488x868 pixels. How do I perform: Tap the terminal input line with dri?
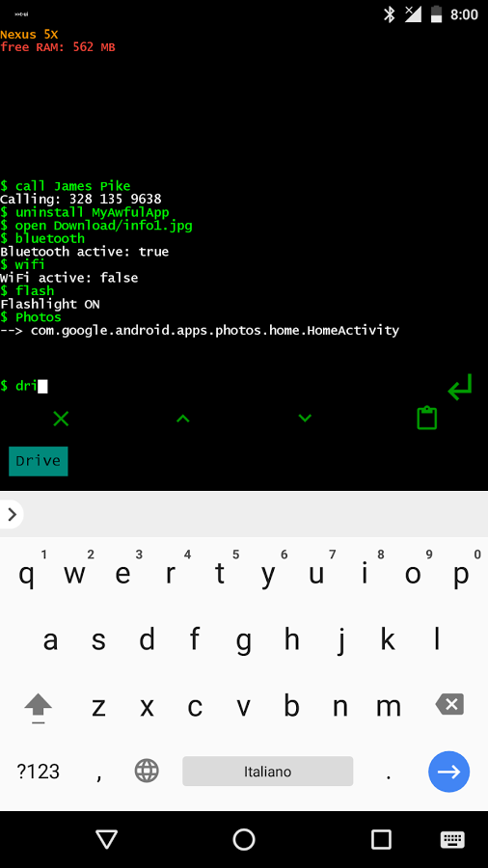(x=221, y=387)
